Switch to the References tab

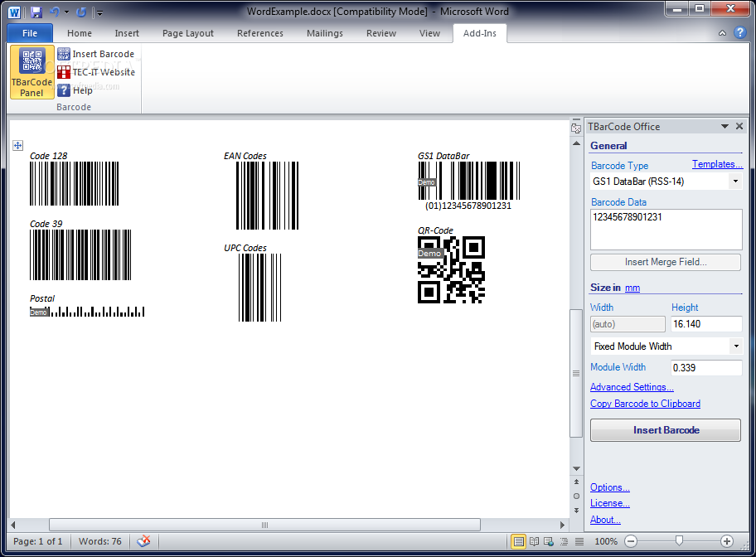pos(260,33)
